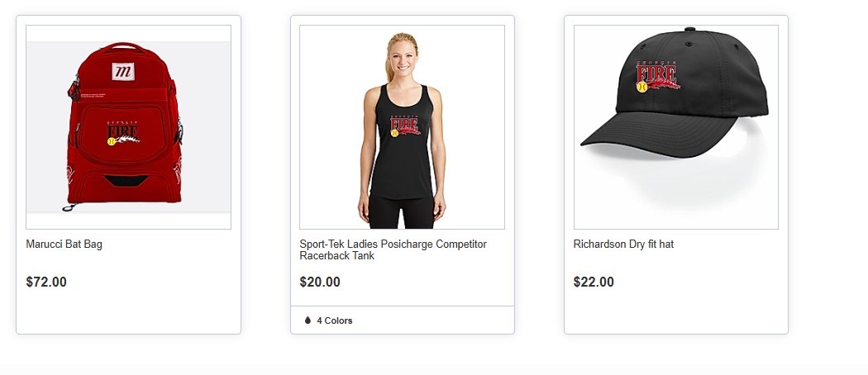Click the yellow softball on the hat logo

point(641,87)
